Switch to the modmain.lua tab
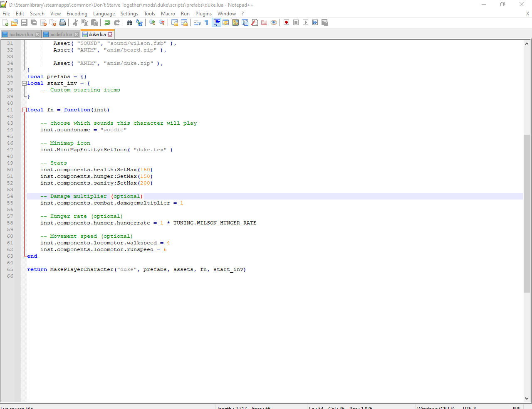This screenshot has width=532, height=409. pos(20,34)
